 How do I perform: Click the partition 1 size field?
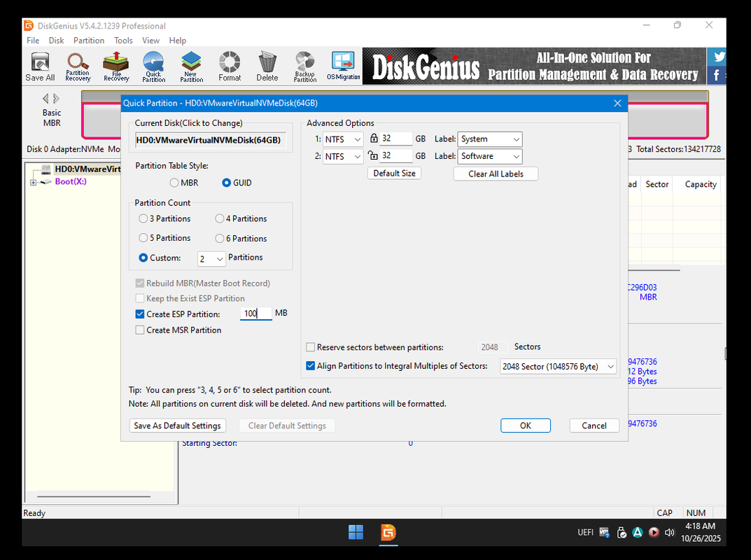pyautogui.click(x=396, y=139)
